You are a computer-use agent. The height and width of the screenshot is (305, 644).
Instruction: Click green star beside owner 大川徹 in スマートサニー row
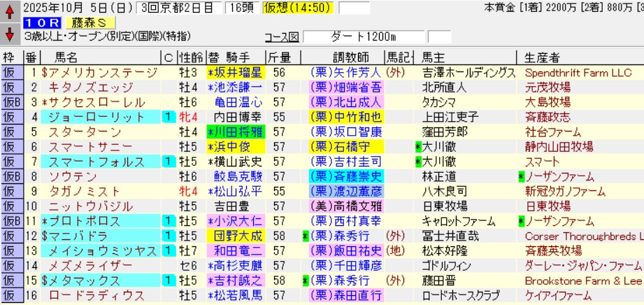[417, 147]
